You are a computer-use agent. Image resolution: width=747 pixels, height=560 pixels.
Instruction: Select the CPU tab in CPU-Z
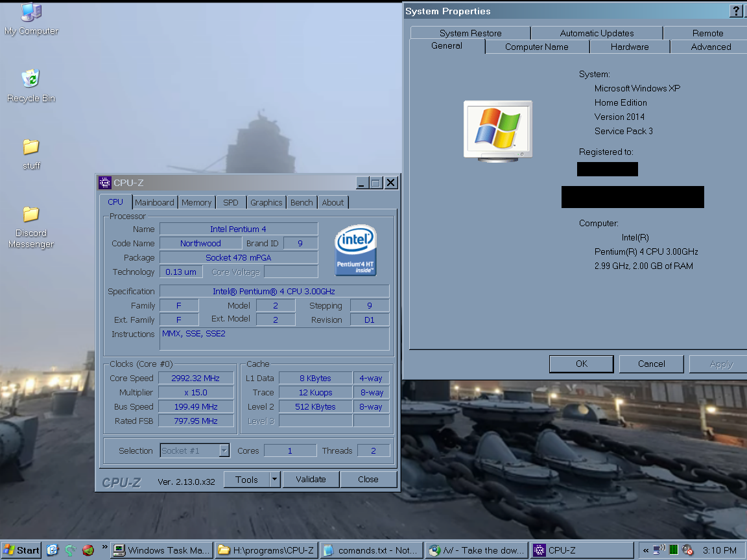pos(115,202)
